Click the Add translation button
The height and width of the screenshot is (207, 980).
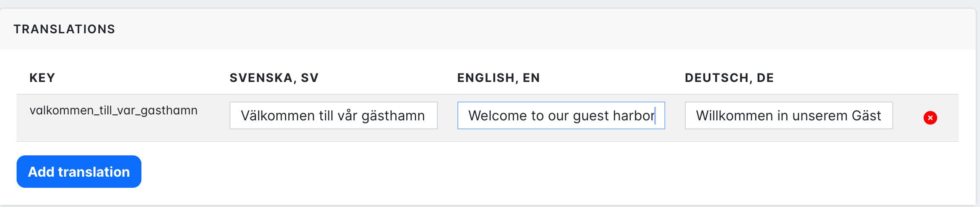(x=79, y=172)
